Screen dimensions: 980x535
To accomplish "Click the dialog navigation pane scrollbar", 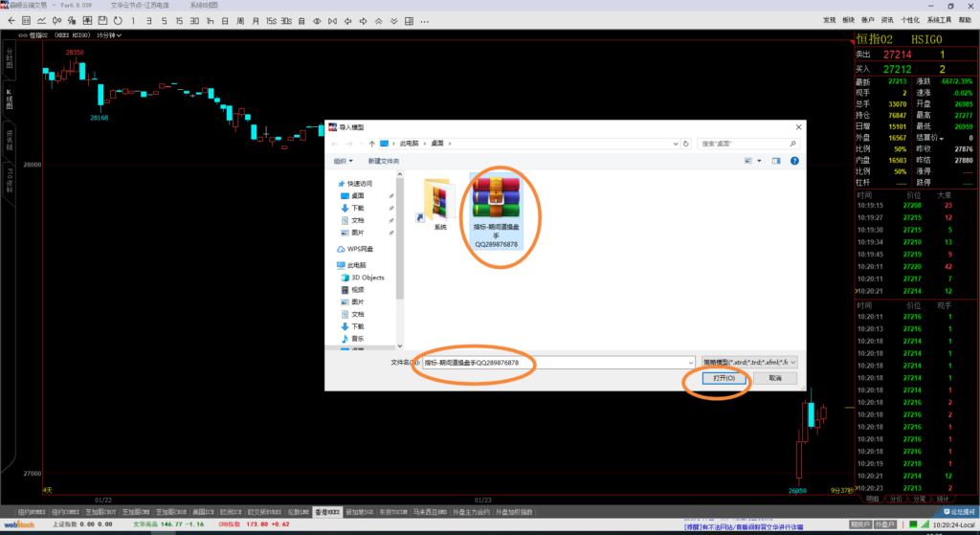I will point(399,258).
